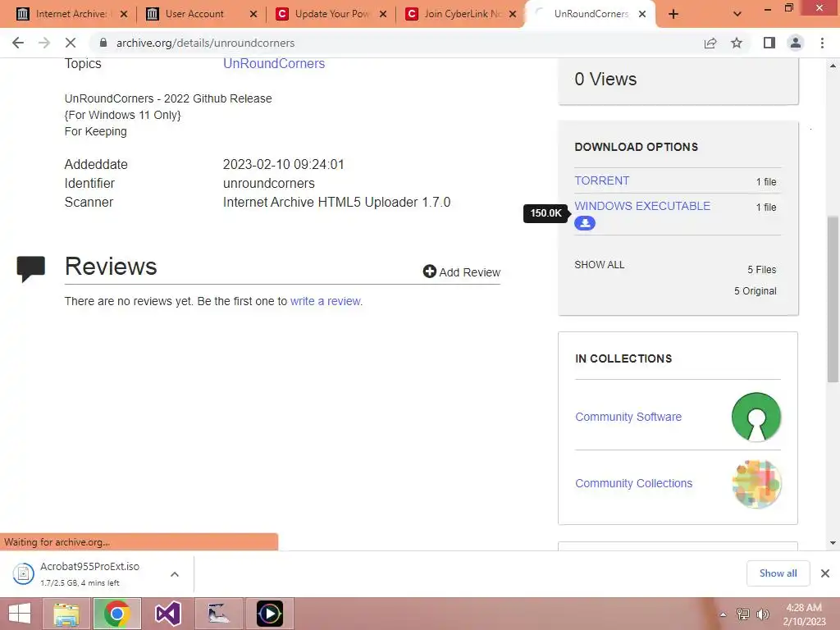The width and height of the screenshot is (840, 630).
Task: Go back to the previous page
Action: [18, 43]
